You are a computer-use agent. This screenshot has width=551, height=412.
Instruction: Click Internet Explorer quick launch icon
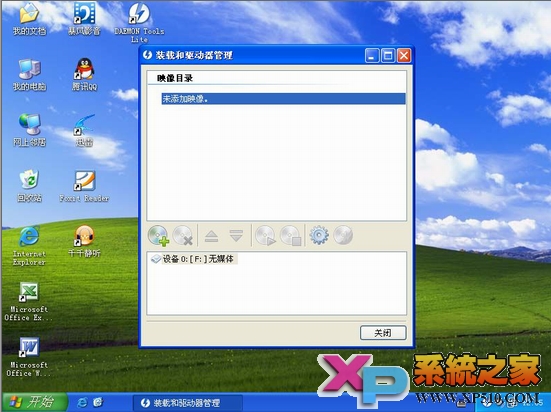[x=82, y=402]
